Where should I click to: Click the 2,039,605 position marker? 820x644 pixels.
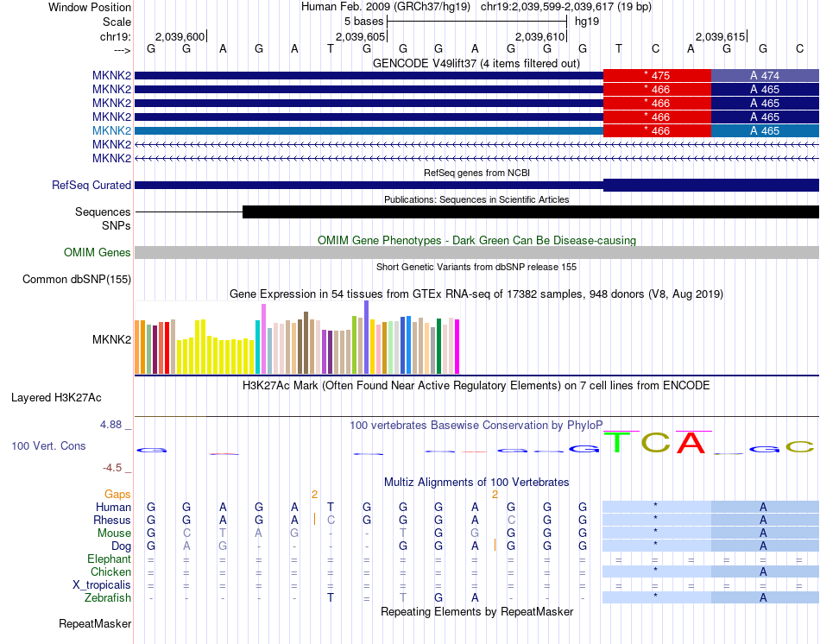[360, 36]
